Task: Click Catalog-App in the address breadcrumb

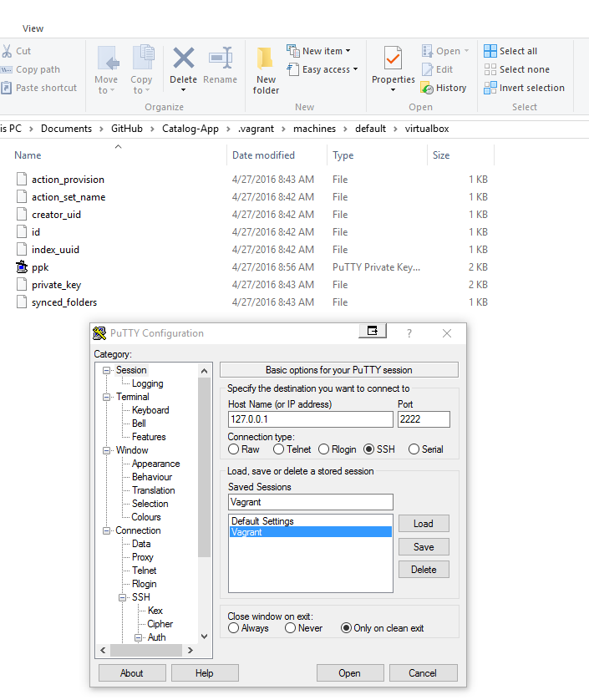Action: 190,129
